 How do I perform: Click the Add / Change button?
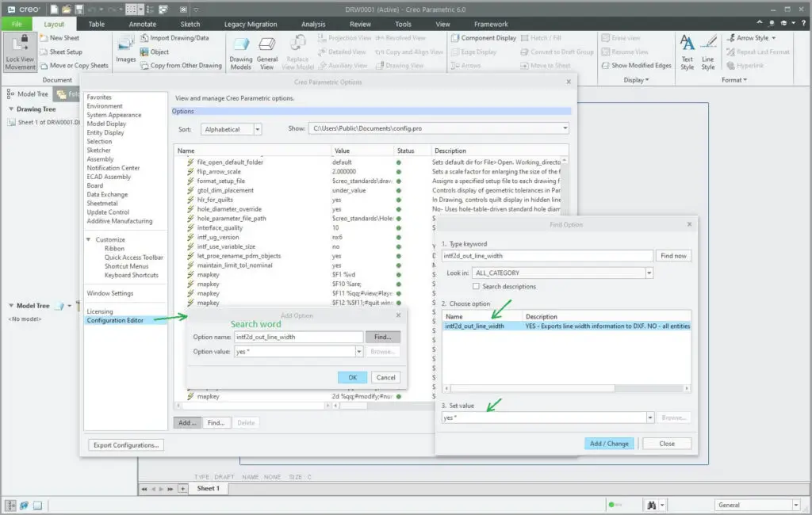point(609,444)
